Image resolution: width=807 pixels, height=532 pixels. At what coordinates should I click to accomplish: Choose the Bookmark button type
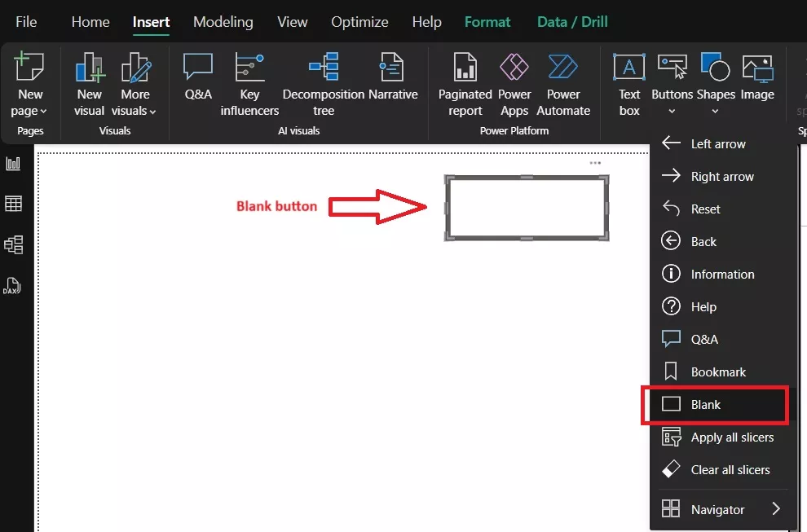[717, 372]
